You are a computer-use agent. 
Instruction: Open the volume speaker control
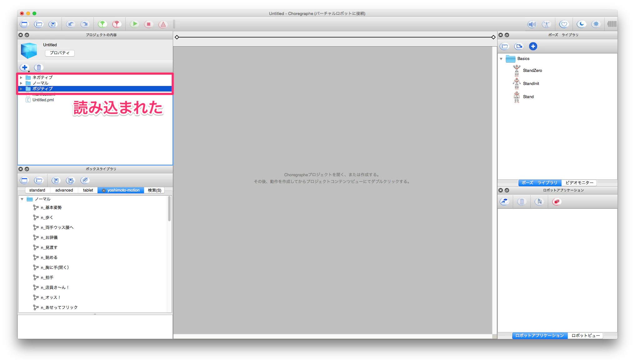tap(532, 24)
